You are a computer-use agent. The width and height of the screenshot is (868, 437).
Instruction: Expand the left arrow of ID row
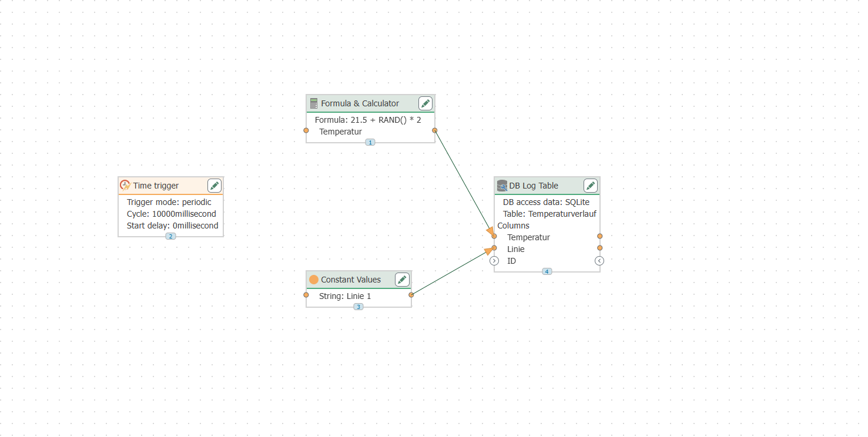[494, 261]
